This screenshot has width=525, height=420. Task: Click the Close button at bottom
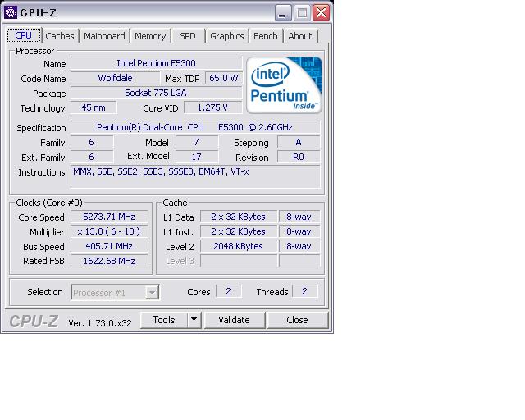[297, 320]
